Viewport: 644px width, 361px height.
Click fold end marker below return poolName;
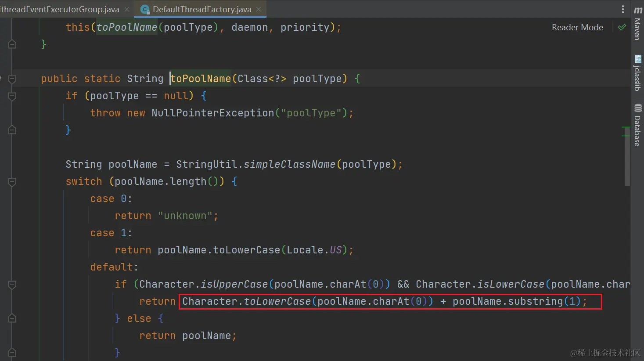point(12,352)
